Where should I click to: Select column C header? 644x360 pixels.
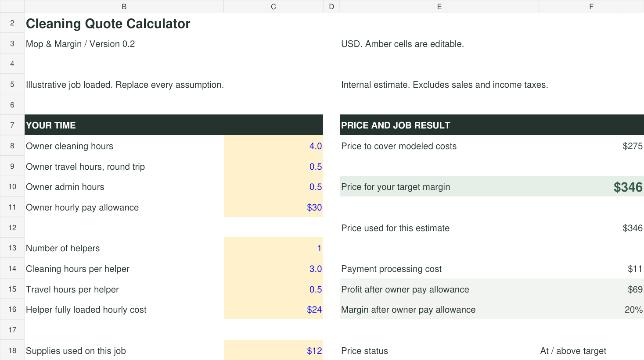click(x=273, y=6)
